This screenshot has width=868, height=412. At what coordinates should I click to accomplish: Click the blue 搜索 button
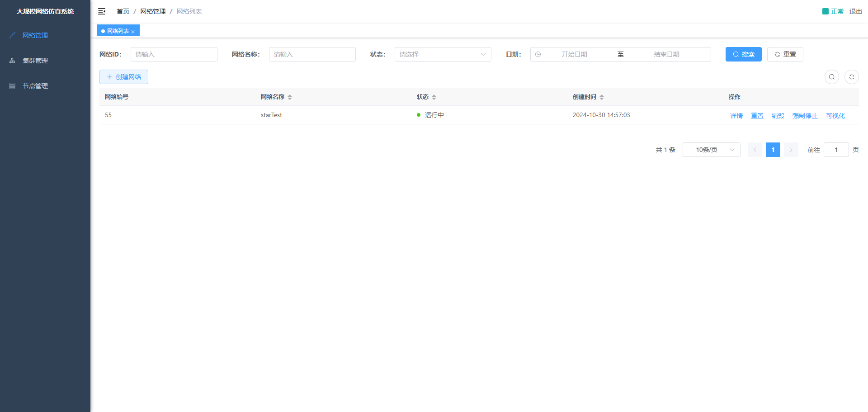point(743,54)
